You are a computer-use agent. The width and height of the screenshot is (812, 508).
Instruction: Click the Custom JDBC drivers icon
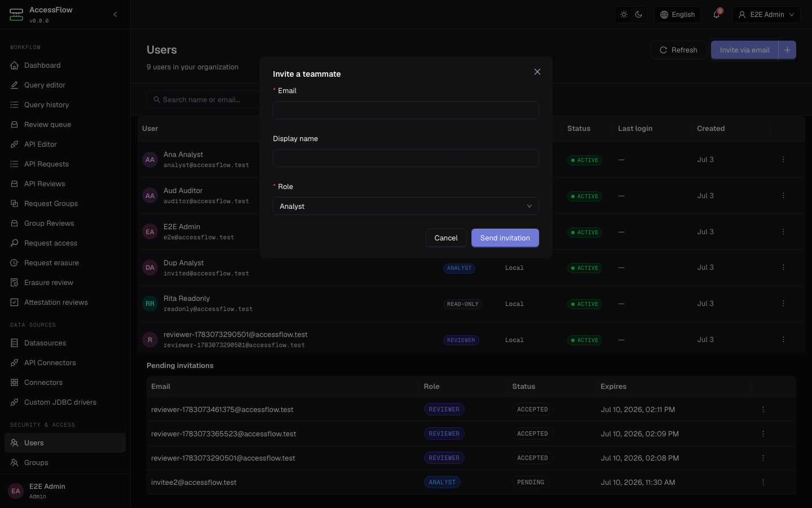pos(15,402)
